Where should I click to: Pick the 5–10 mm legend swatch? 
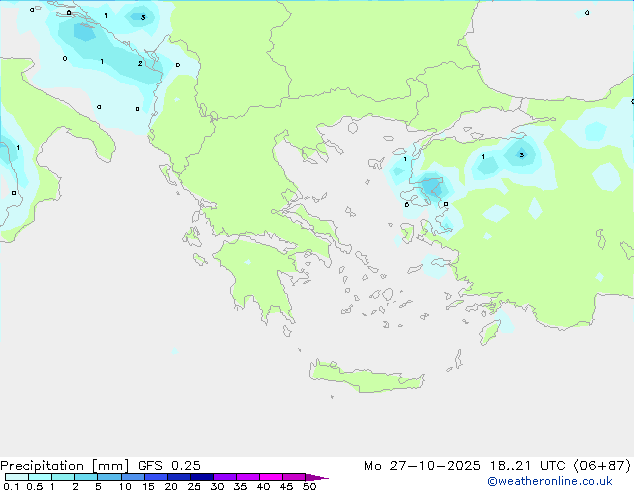110,477
